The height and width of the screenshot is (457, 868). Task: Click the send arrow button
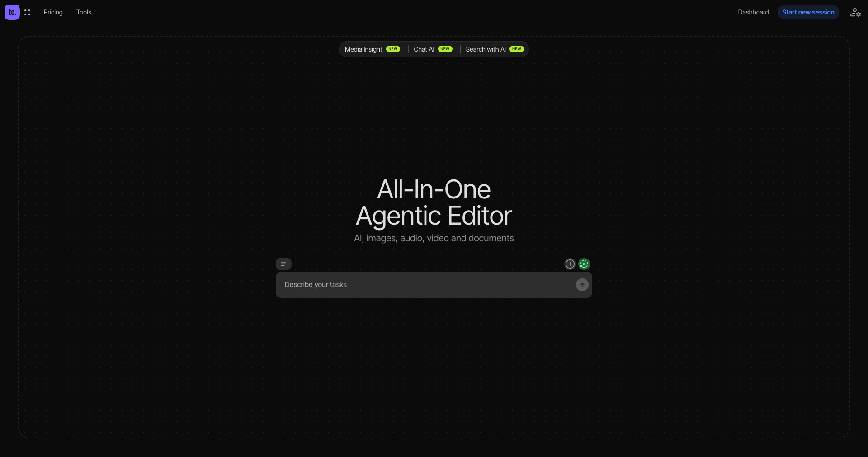(x=582, y=285)
